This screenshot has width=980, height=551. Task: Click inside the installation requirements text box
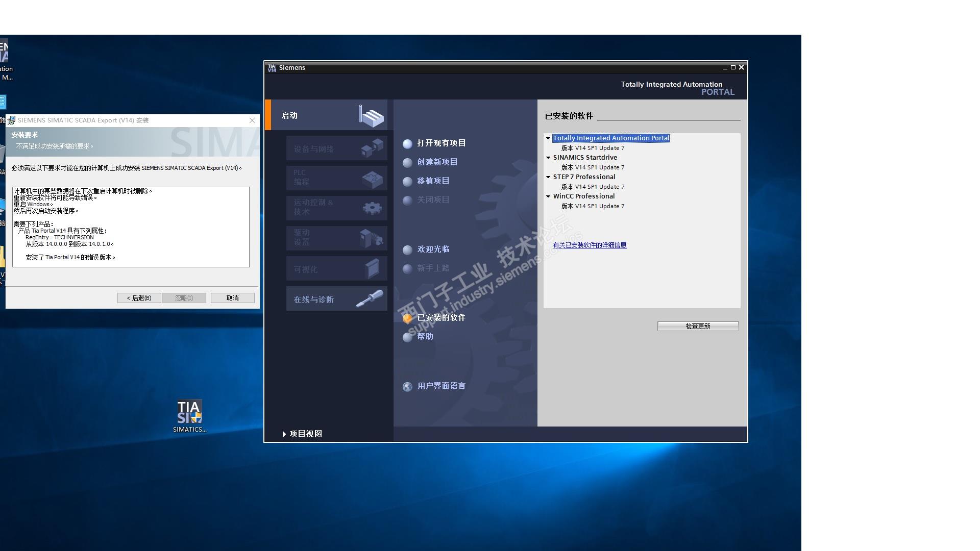click(x=131, y=227)
